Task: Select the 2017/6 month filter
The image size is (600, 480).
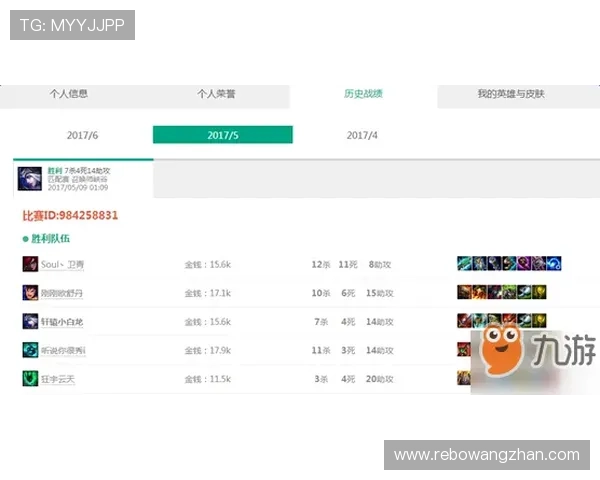Action: (x=82, y=135)
